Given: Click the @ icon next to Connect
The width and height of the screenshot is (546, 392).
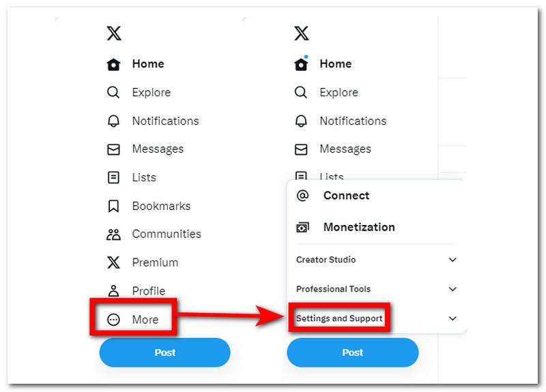Looking at the screenshot, I should (x=302, y=196).
